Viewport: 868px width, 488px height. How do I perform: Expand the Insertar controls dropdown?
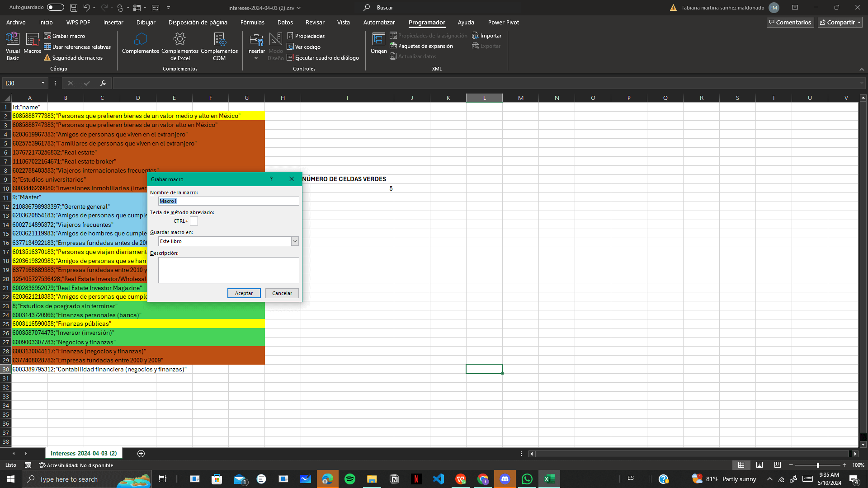point(256,58)
